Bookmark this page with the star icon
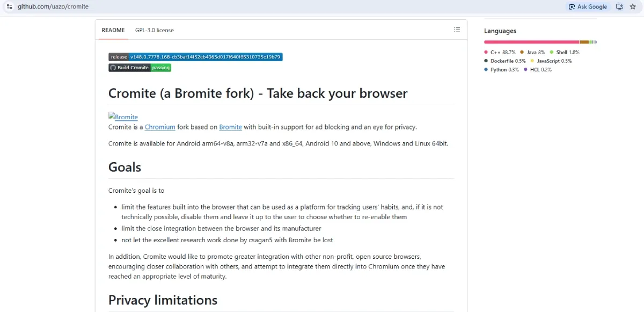The width and height of the screenshot is (644, 312). tap(633, 6)
